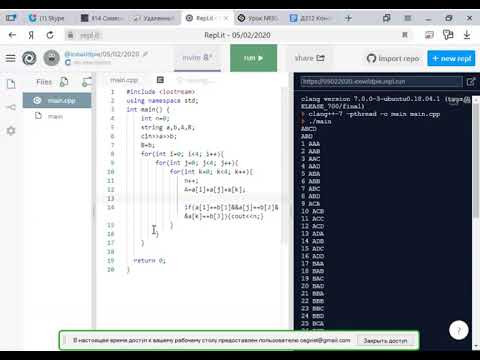
Task: Click the "cin>>a>>b;" code line
Action: click(159, 136)
